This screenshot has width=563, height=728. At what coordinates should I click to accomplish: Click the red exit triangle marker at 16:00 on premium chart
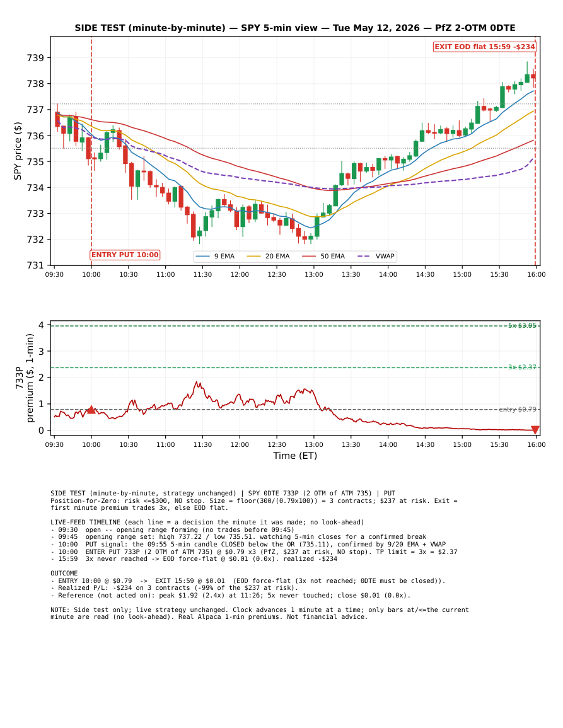click(535, 430)
